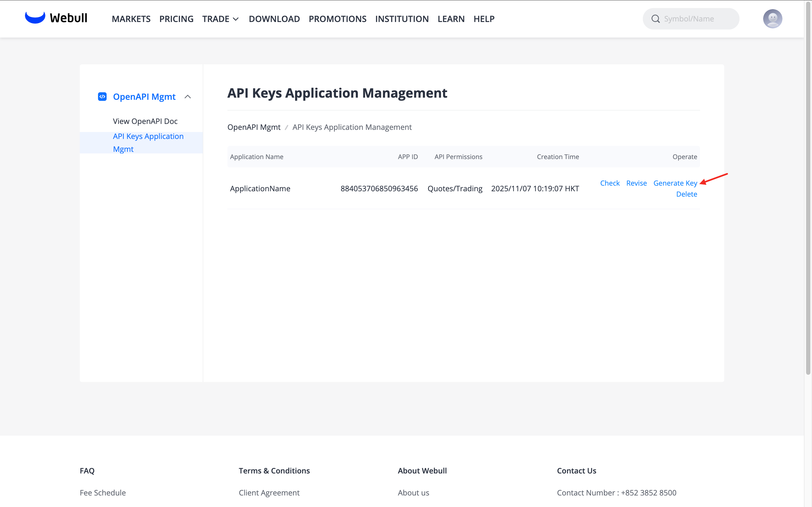Viewport: 812px width, 507px height.
Task: Click Revise for the application
Action: point(636,183)
